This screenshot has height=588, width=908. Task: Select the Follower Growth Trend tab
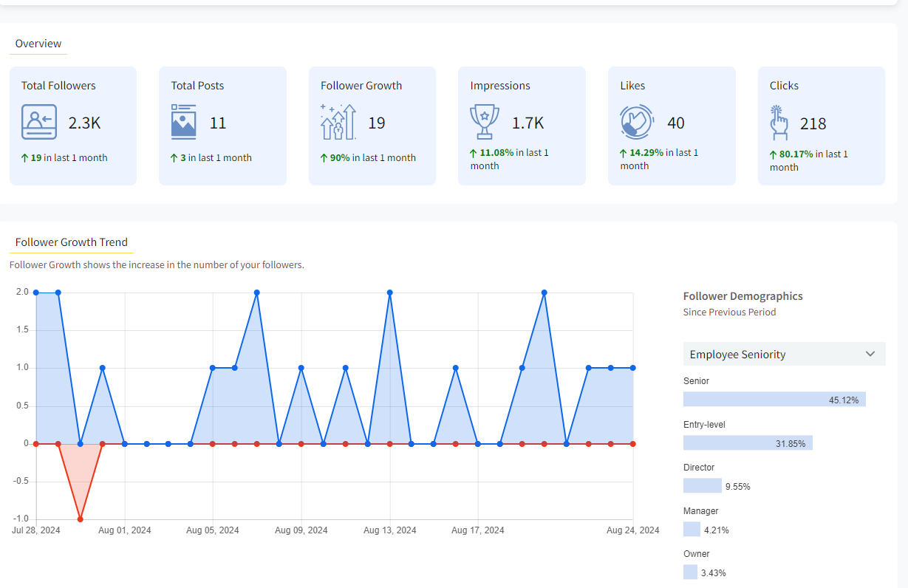71,242
